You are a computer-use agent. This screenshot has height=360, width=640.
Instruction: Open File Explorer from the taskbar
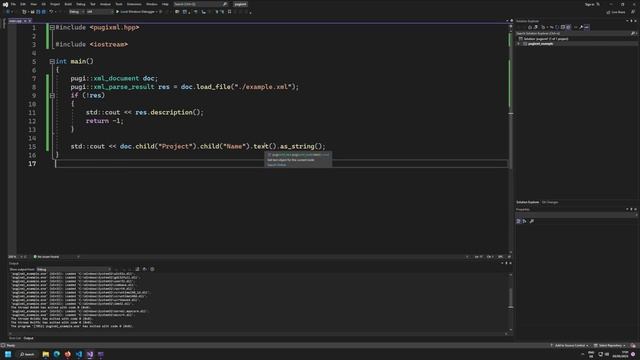click(x=46, y=354)
